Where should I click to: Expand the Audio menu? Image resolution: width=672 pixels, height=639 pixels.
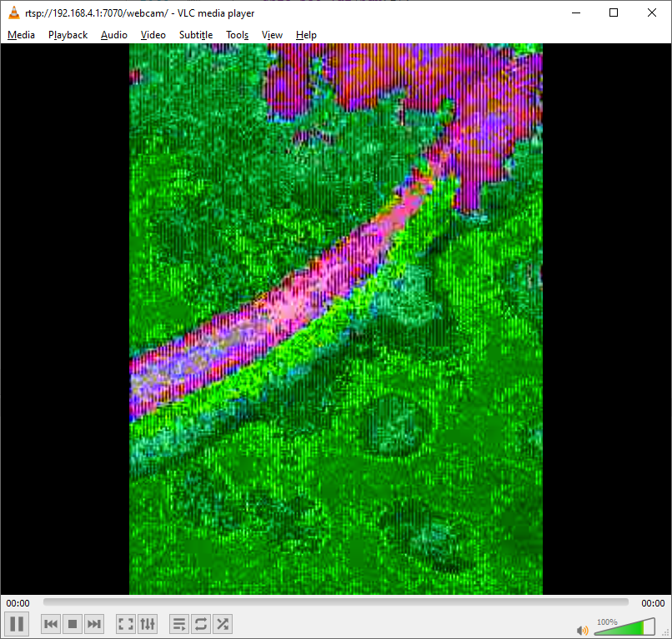(x=114, y=35)
